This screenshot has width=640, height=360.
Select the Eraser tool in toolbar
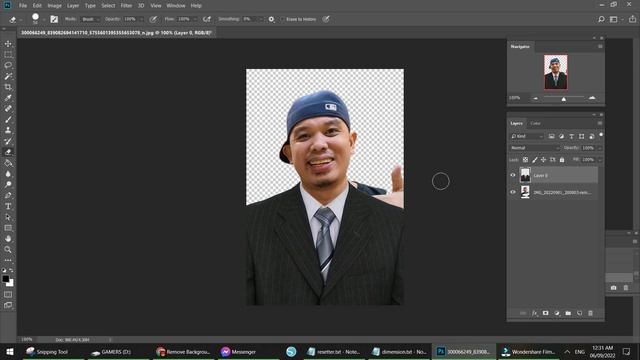(8, 152)
